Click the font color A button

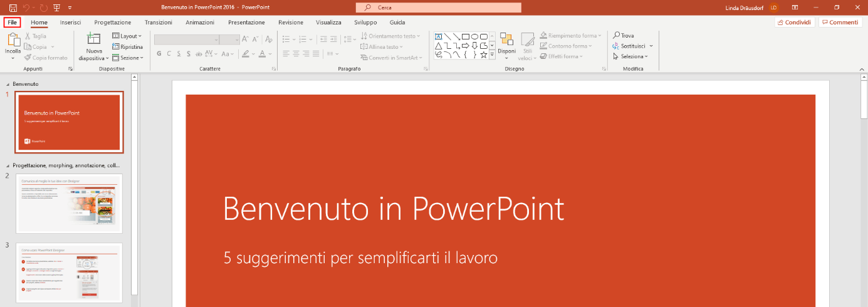pos(263,54)
